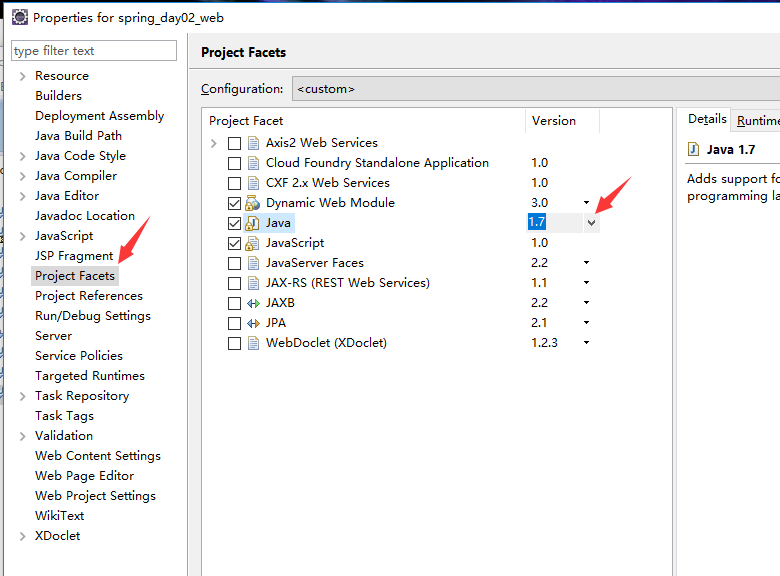780x576 pixels.
Task: Tick the CXF 2.x Web Services checkbox
Action: click(x=234, y=183)
